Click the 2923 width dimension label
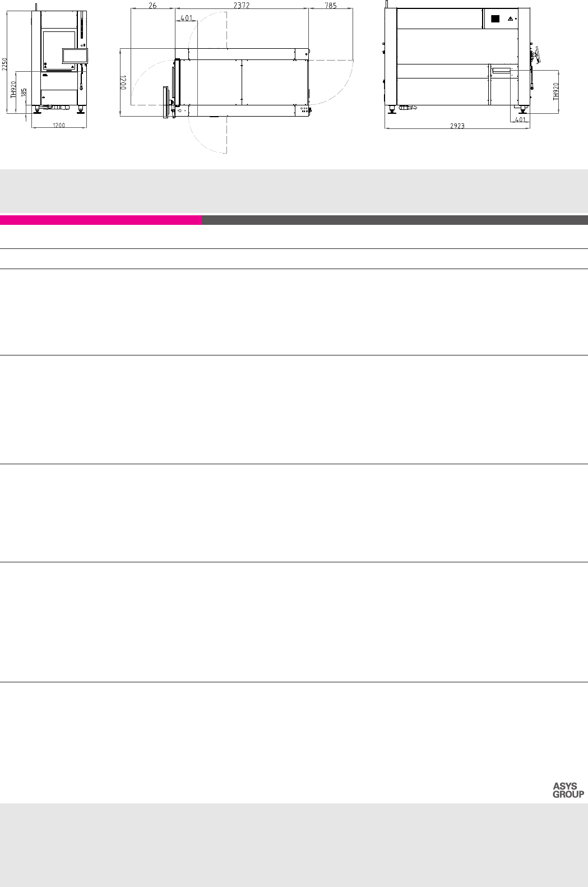This screenshot has height=887, width=588. coord(457,126)
